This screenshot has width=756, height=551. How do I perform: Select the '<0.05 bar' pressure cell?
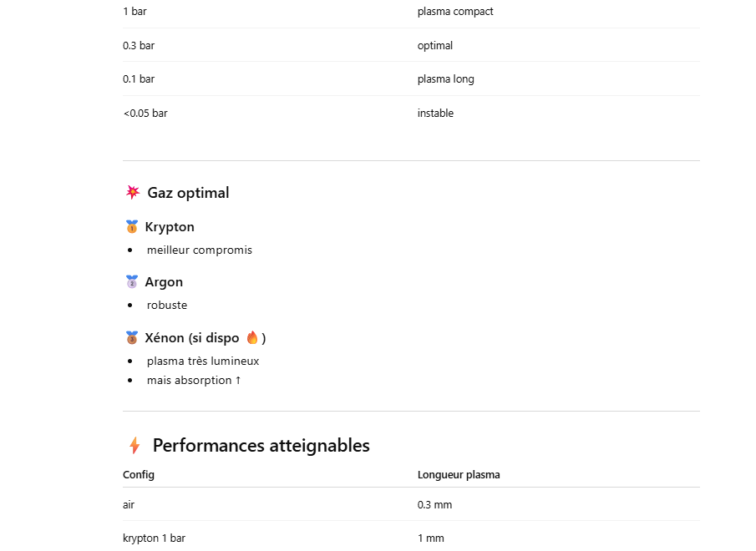click(x=145, y=114)
